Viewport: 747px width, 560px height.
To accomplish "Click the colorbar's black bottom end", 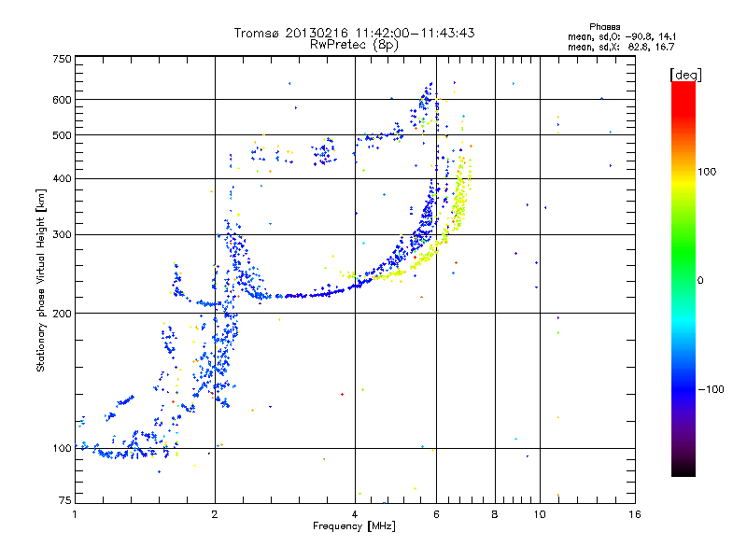I will (684, 470).
